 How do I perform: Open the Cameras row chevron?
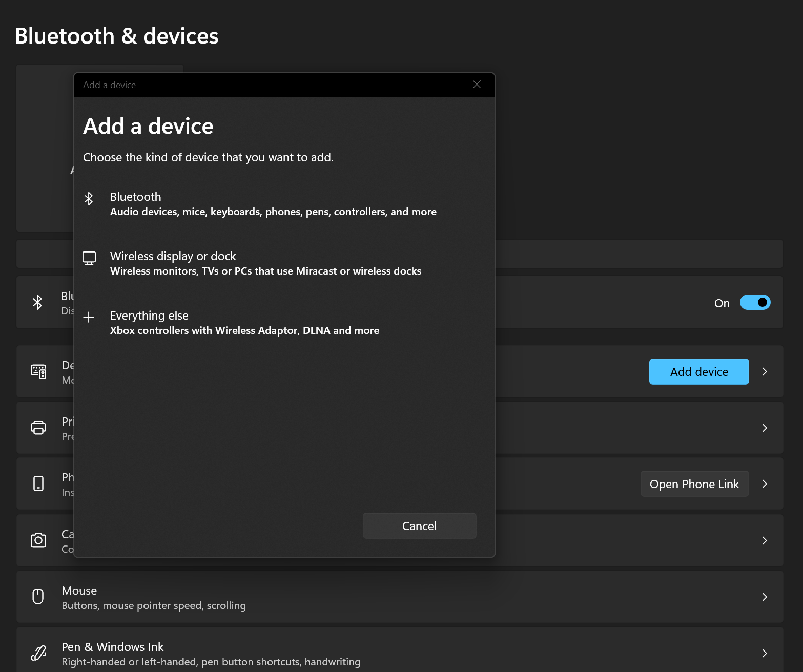(x=765, y=540)
